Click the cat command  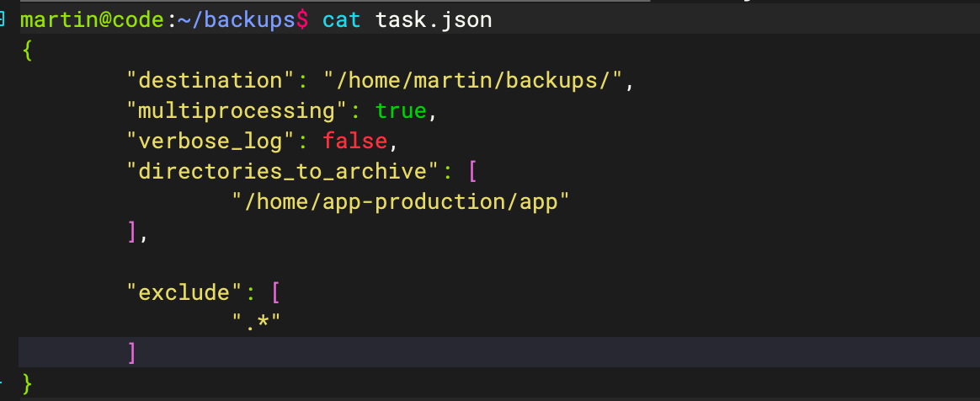pyautogui.click(x=342, y=19)
